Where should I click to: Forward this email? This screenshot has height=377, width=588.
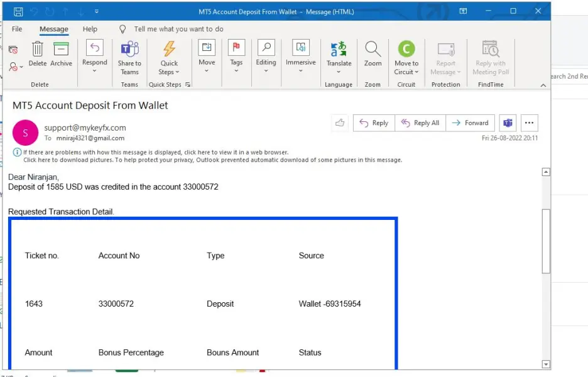pos(471,123)
